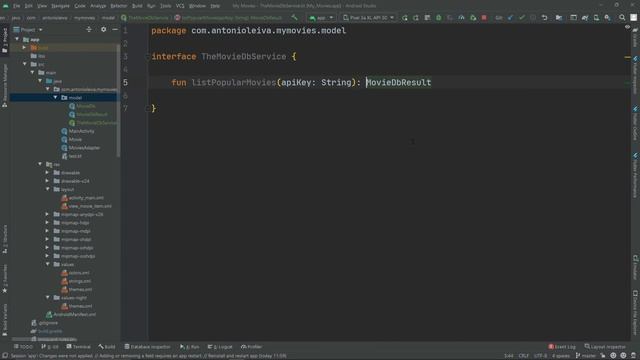The width and height of the screenshot is (640, 360).
Task: Click the Attach Debugger to Android Process icon
Action: 473,18
